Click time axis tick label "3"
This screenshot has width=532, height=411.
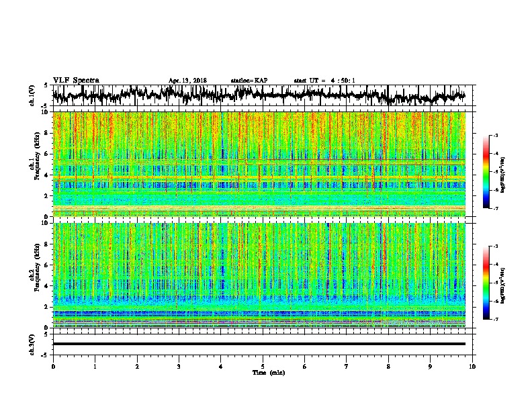[179, 367]
